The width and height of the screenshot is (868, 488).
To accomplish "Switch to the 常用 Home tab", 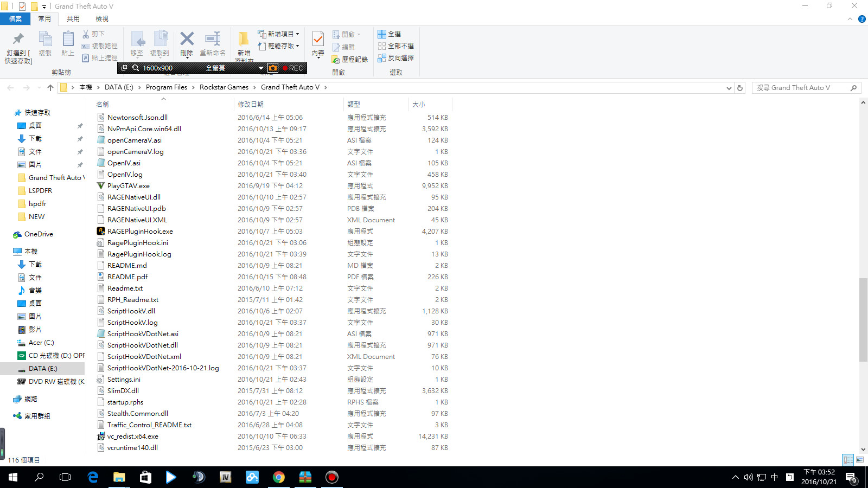I will click(x=44, y=19).
